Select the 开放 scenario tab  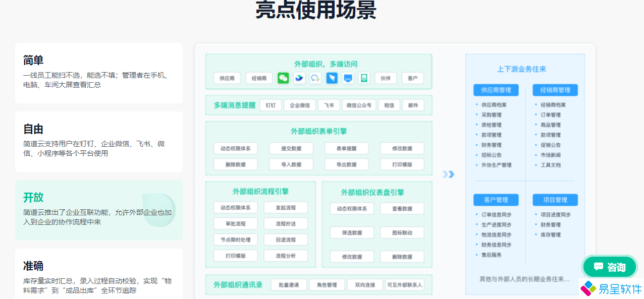99,210
